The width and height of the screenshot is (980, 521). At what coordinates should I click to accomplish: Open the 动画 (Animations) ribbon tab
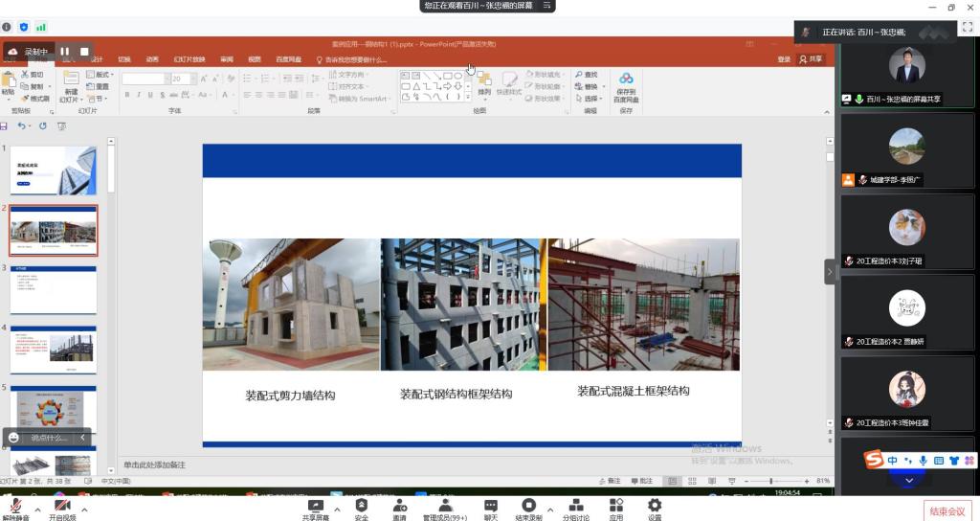tap(152, 59)
